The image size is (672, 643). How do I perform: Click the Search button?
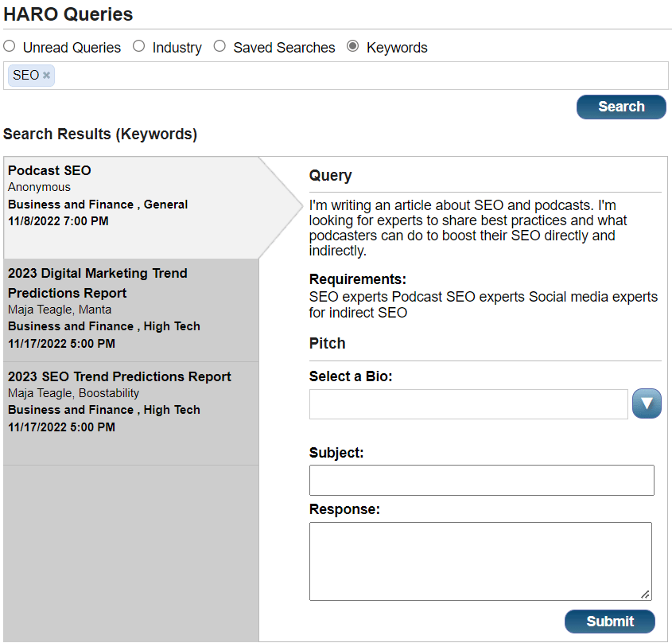(621, 107)
